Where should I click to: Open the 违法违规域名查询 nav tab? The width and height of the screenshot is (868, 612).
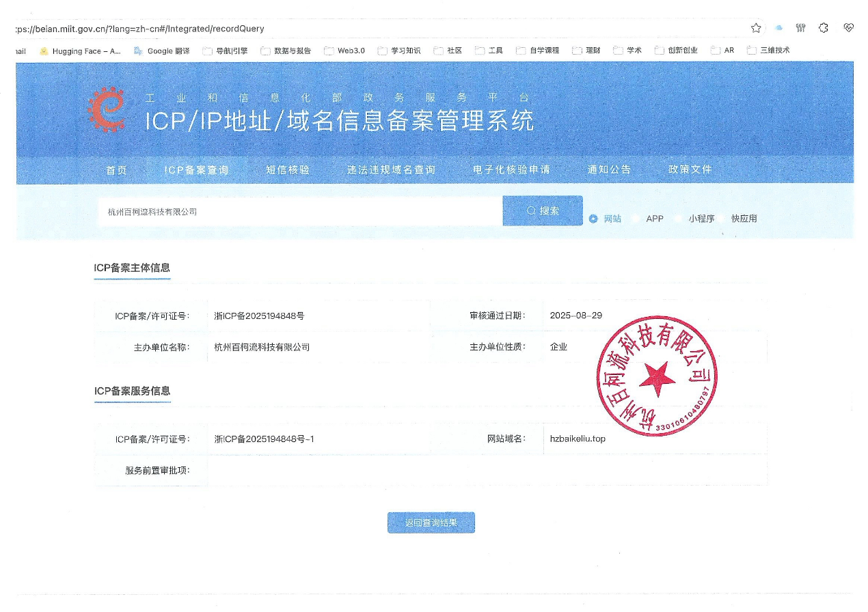[x=391, y=170]
